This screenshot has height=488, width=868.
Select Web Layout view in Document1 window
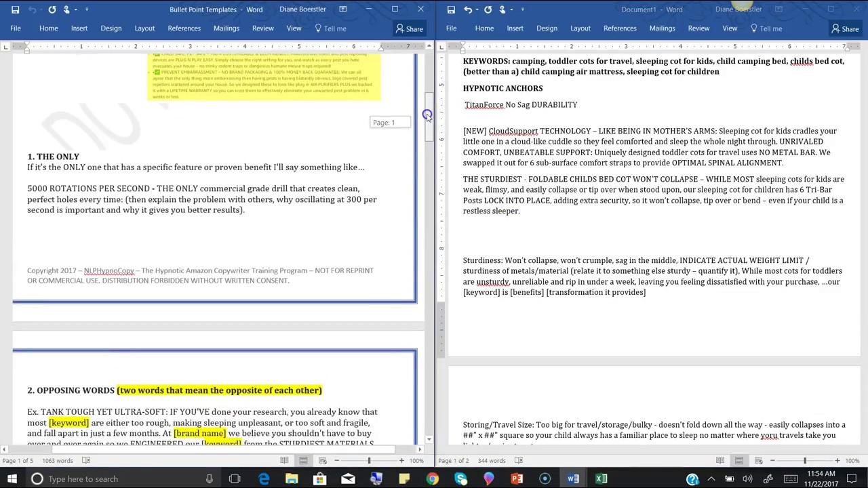point(757,461)
